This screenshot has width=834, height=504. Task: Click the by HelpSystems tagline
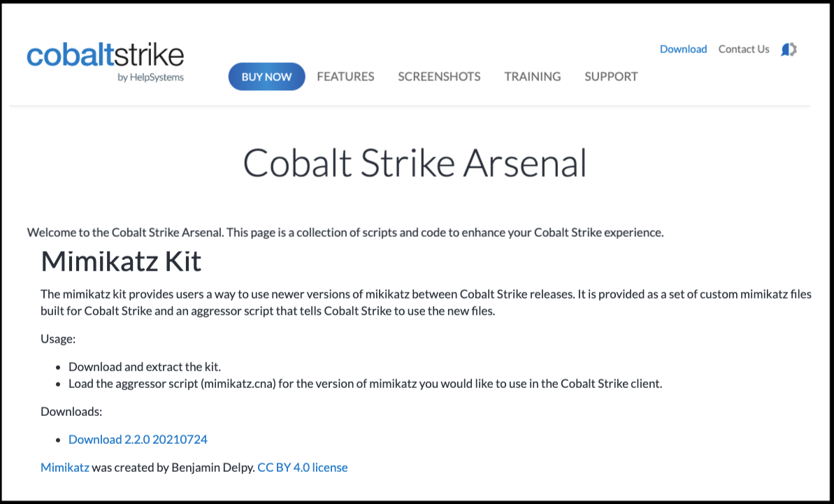[x=150, y=78]
